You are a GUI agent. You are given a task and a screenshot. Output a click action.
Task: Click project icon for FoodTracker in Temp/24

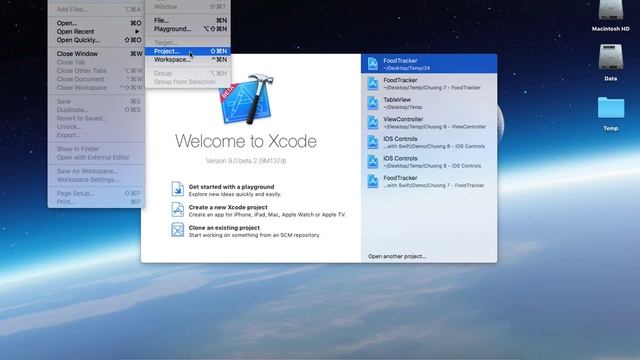[373, 64]
